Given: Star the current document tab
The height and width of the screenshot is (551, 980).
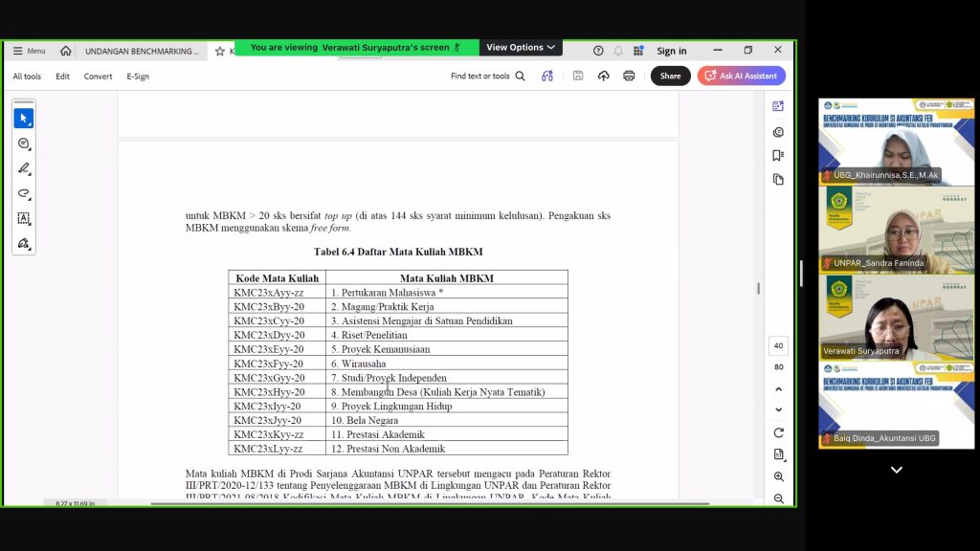Looking at the screenshot, I should [219, 52].
